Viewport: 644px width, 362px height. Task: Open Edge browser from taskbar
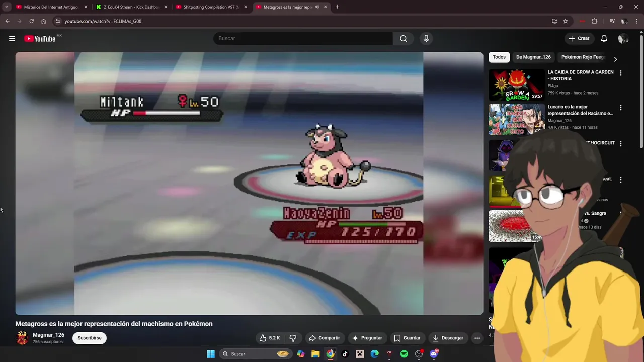click(374, 354)
